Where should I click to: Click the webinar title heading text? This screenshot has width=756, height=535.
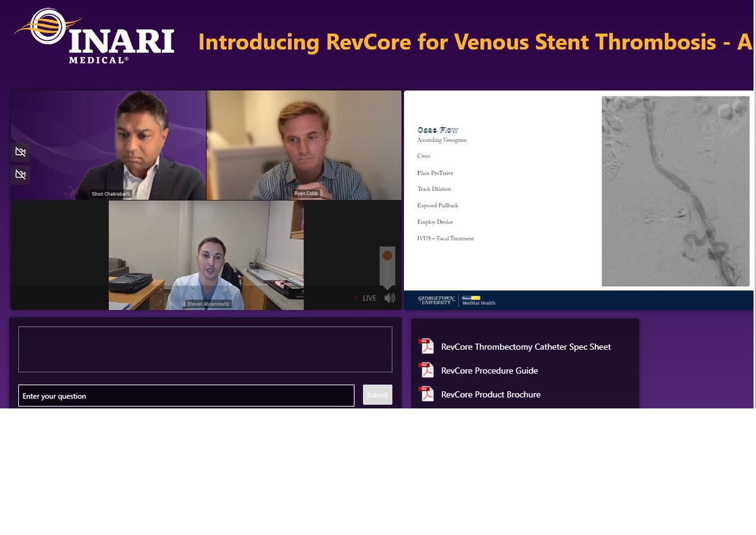pos(476,42)
